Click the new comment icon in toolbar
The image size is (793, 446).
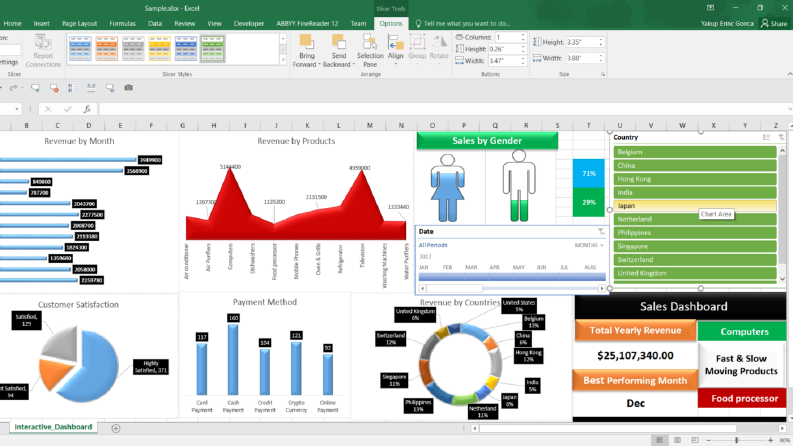click(35, 88)
